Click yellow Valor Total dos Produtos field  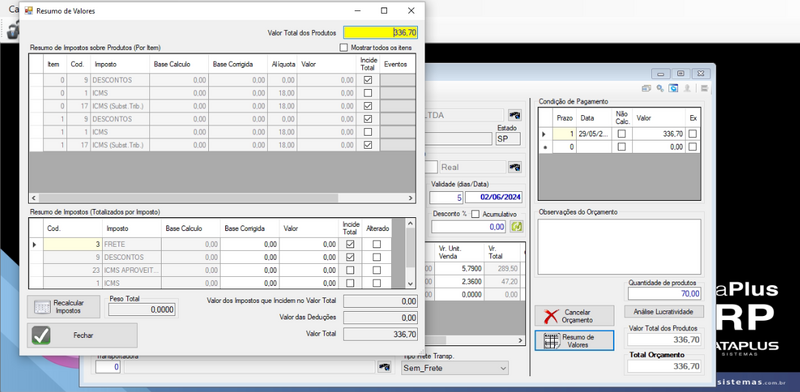pyautogui.click(x=381, y=33)
